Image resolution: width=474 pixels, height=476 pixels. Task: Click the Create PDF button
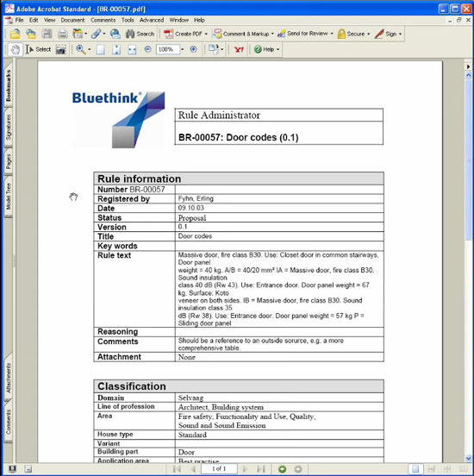(x=183, y=34)
